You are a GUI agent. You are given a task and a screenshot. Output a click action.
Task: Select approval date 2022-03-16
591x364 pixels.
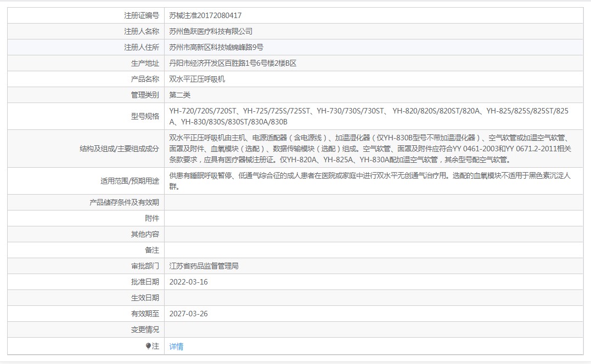(188, 282)
